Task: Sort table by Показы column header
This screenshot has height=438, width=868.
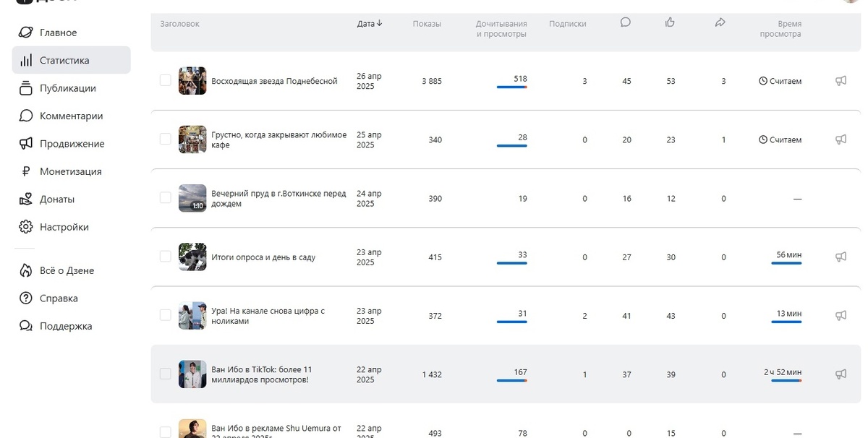Action: tap(427, 24)
